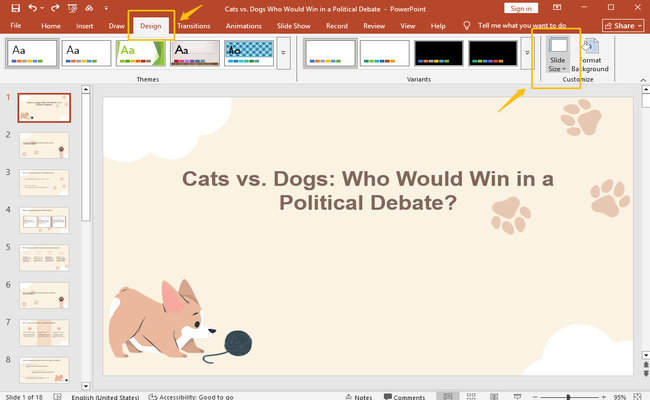Open the Review tab
Image resolution: width=650 pixels, height=400 pixels.
tap(374, 26)
